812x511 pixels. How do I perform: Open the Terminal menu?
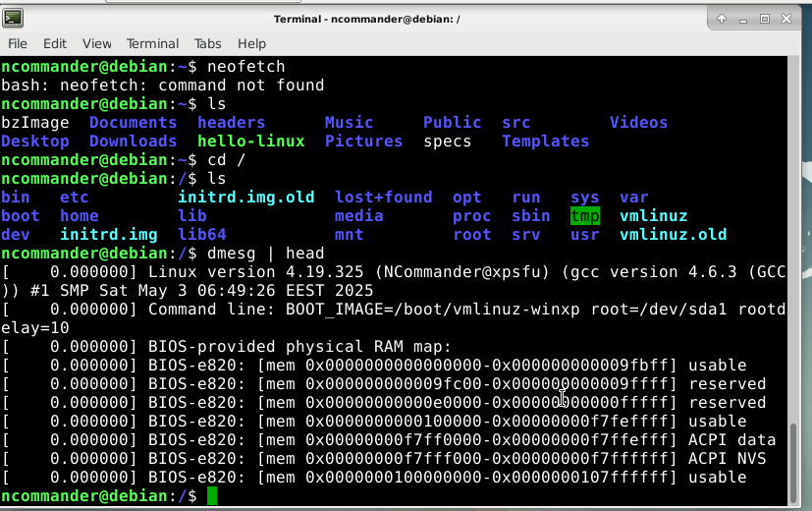coord(152,43)
